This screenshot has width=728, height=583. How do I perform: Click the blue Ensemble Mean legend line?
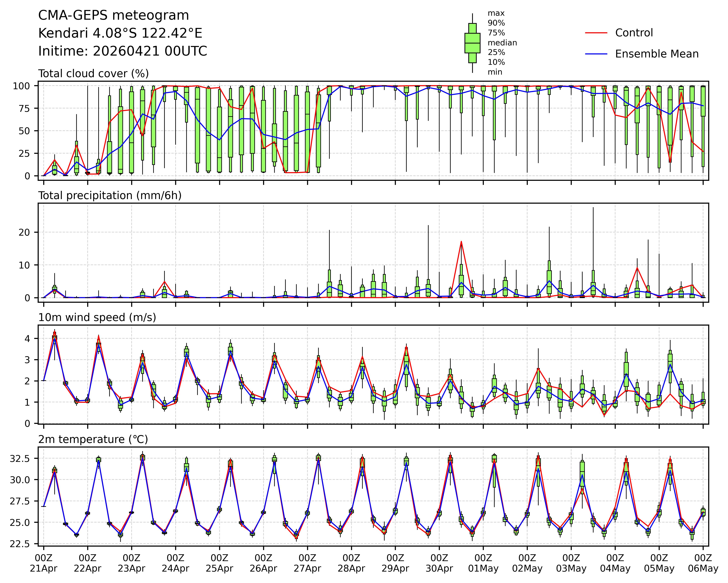pos(596,54)
